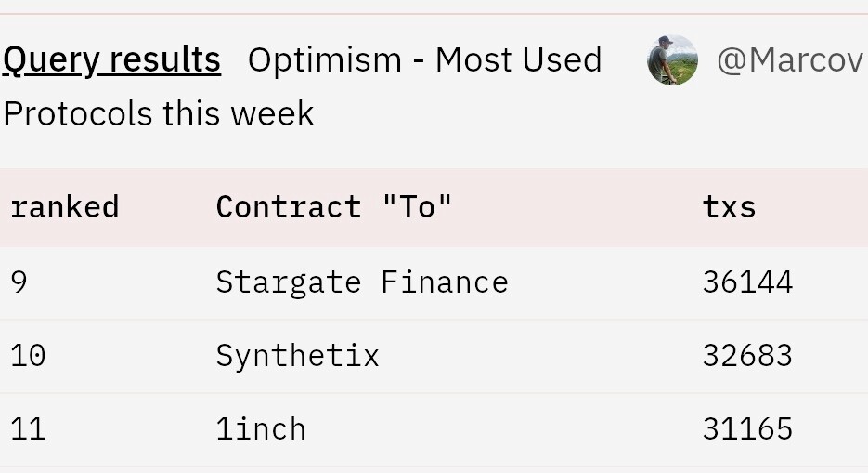
Task: Select the Stargate Finance table row
Action: (434, 283)
